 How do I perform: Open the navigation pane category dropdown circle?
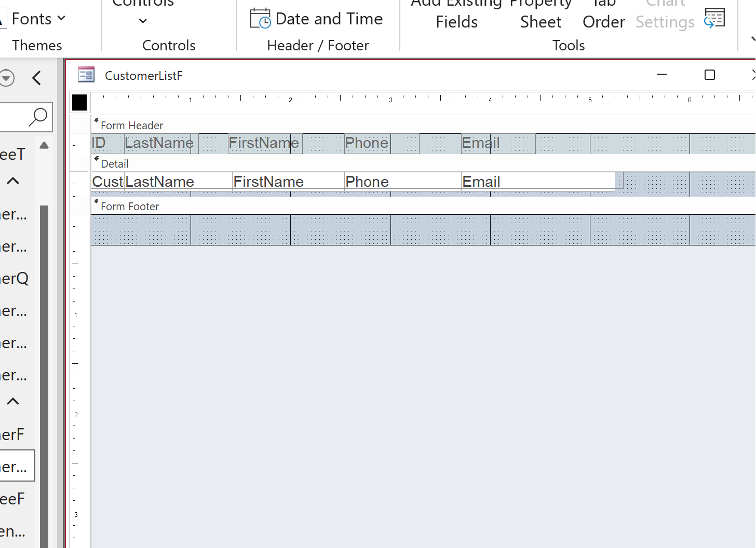click(x=7, y=78)
